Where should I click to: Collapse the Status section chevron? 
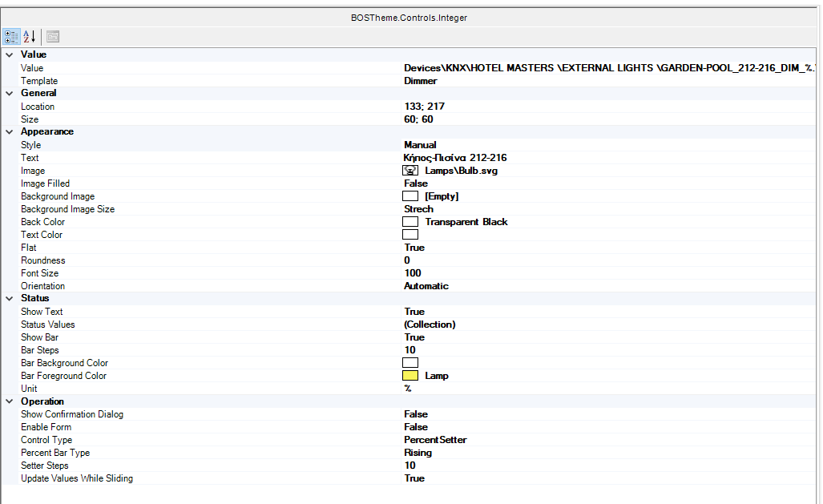coord(9,298)
